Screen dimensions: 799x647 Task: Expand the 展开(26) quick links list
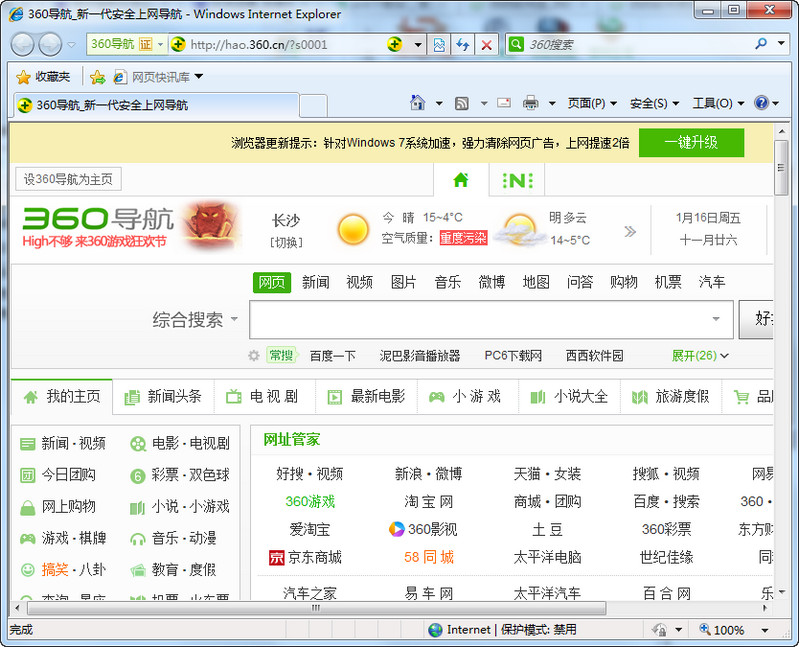tap(700, 355)
